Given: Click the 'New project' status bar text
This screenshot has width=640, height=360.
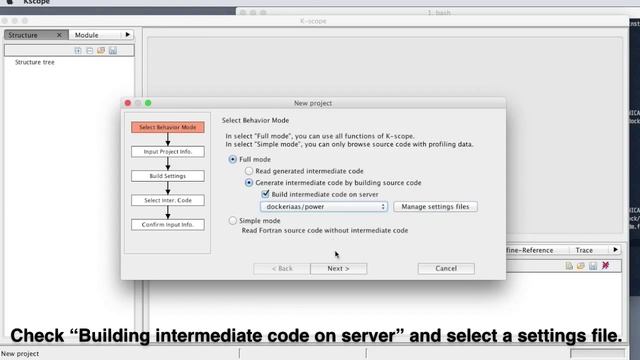Looking at the screenshot, I should tap(20, 354).
